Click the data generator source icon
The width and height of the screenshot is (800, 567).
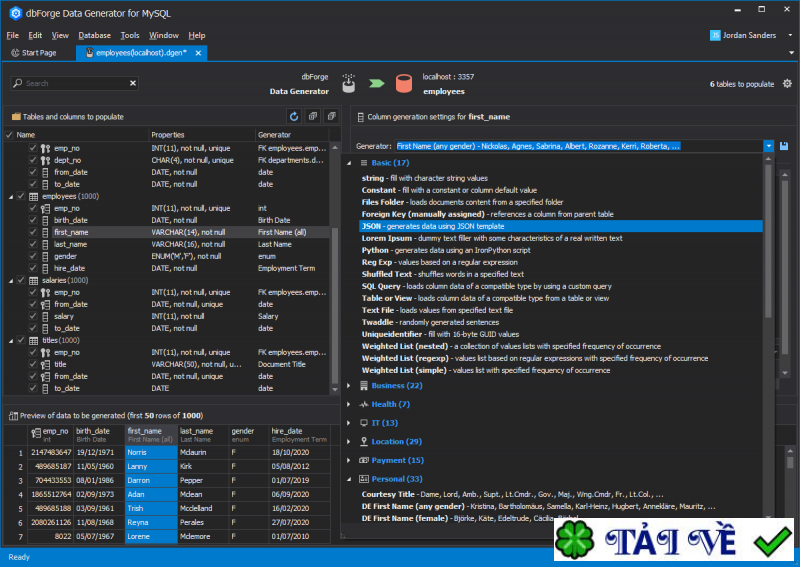click(349, 84)
